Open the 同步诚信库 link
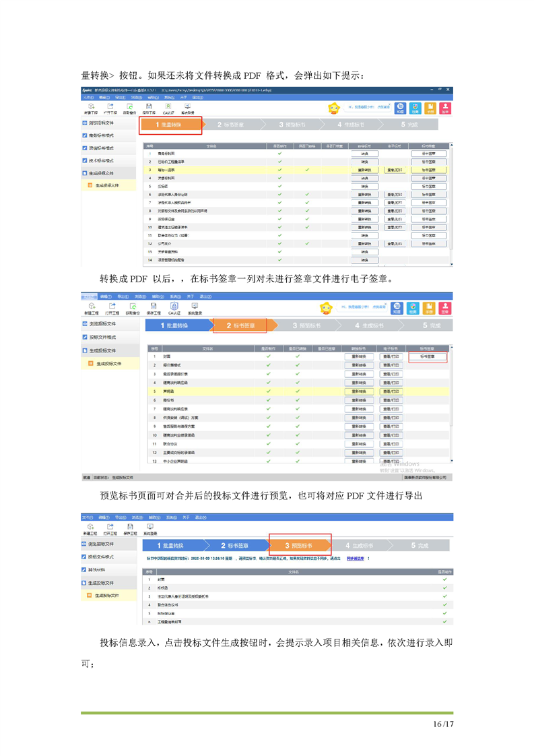 (356, 559)
